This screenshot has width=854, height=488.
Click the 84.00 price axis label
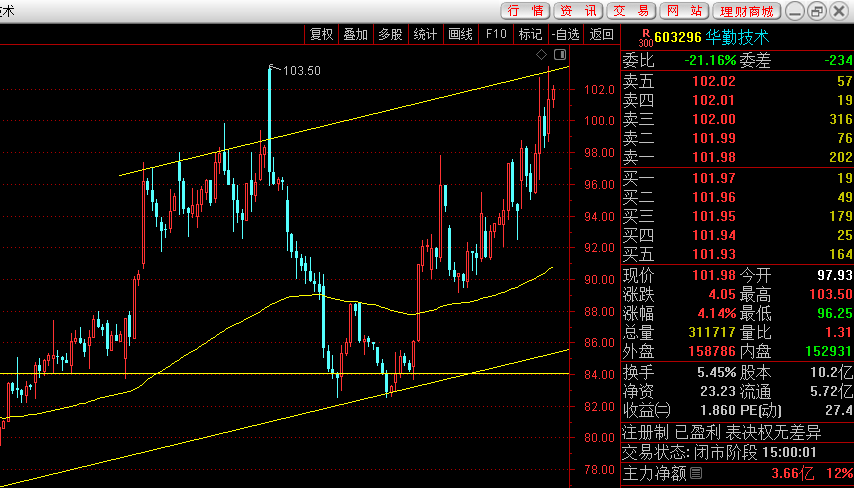coord(600,375)
